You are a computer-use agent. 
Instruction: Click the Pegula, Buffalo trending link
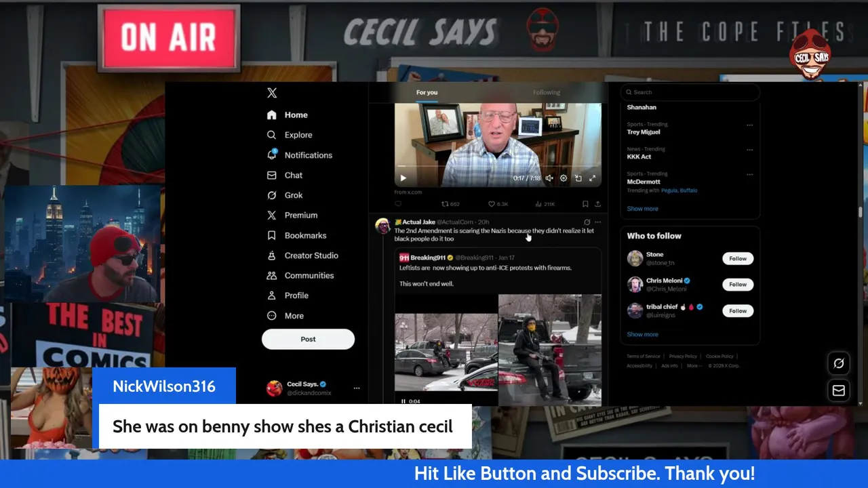point(679,190)
